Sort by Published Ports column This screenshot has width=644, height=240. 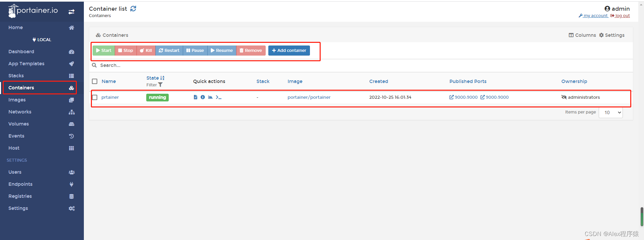click(x=468, y=81)
